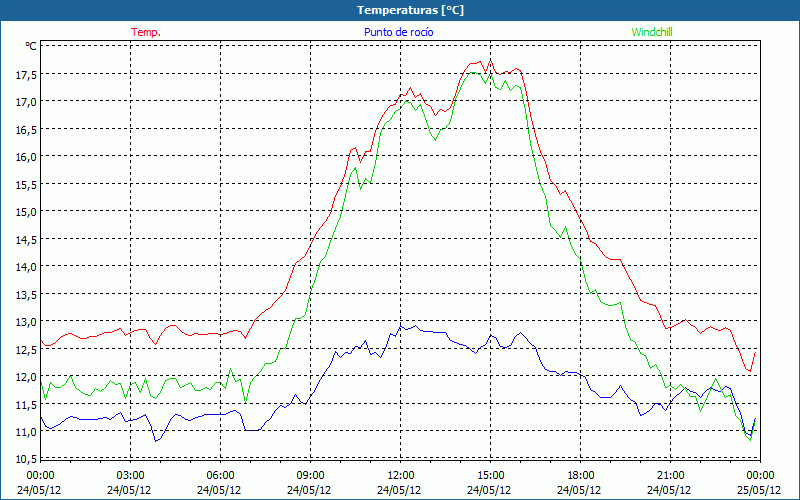Click the 15,0 value on the y-axis
800x500 pixels.
pyautogui.click(x=26, y=212)
